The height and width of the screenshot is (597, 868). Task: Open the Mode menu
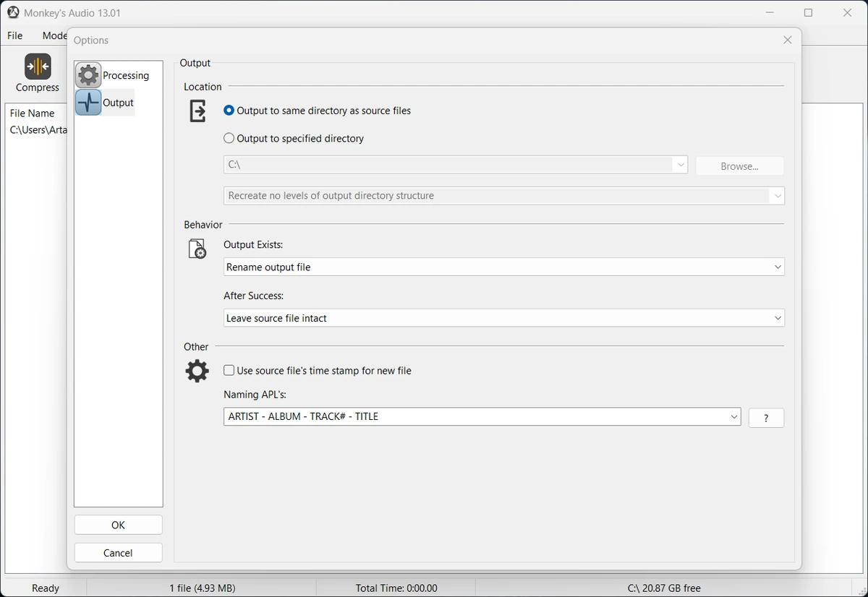point(54,35)
